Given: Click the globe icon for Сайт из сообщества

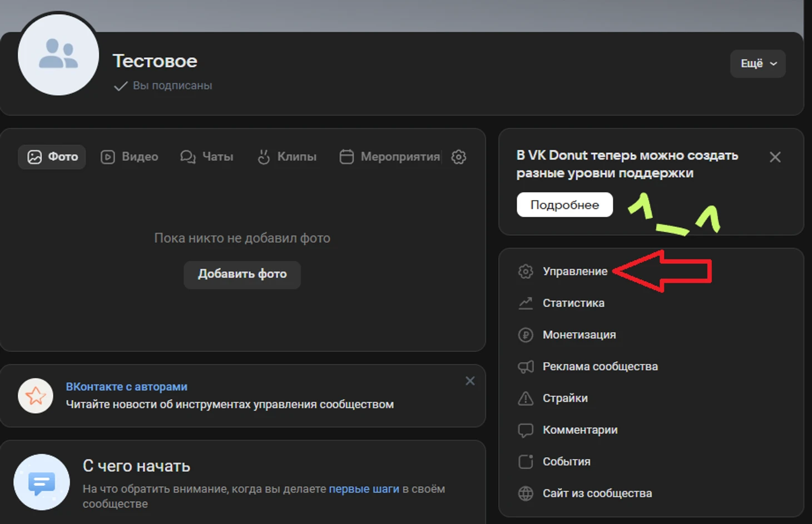Looking at the screenshot, I should 526,493.
